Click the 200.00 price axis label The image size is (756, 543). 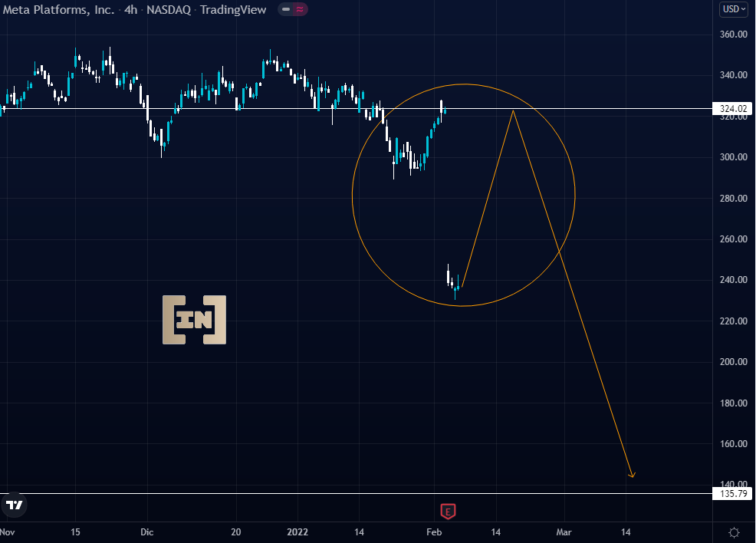(x=733, y=362)
